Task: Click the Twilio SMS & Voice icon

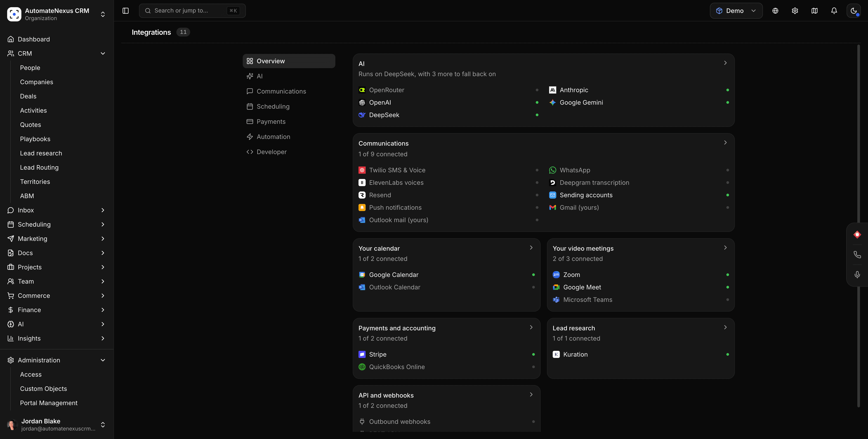Action: click(x=362, y=170)
